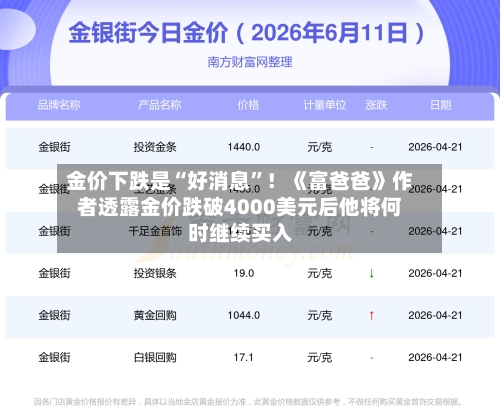The image size is (500, 418).
Task: Click the 价格 column header
Action: [x=248, y=105]
